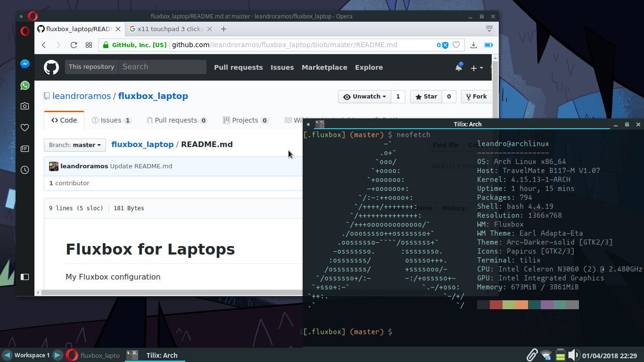Open WhatsApp in Opera's sidebar

click(x=25, y=85)
